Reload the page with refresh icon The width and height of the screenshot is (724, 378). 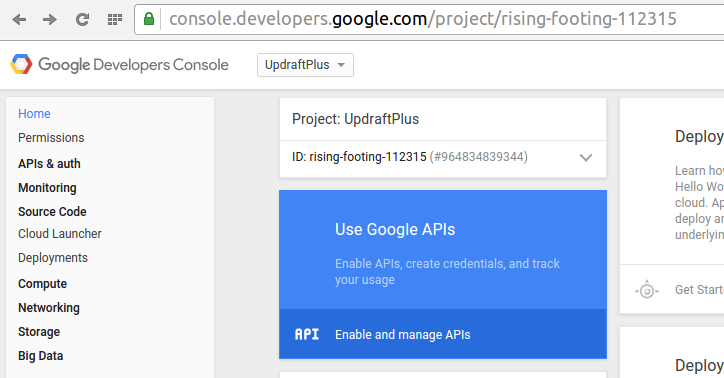[x=82, y=19]
